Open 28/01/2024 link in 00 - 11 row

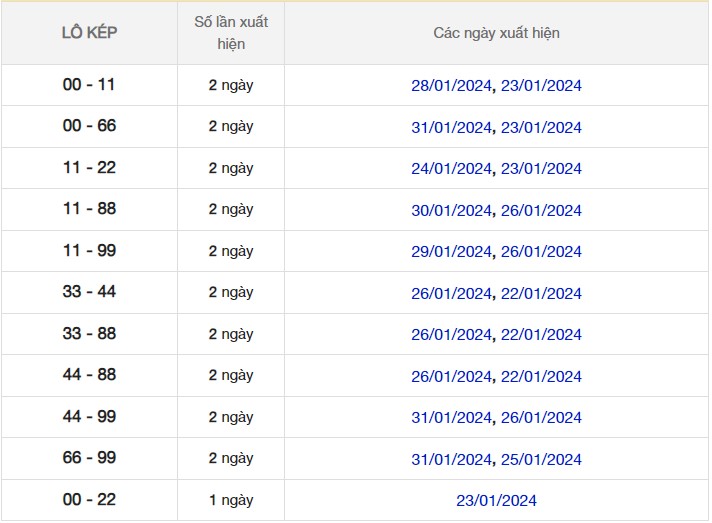coord(451,86)
